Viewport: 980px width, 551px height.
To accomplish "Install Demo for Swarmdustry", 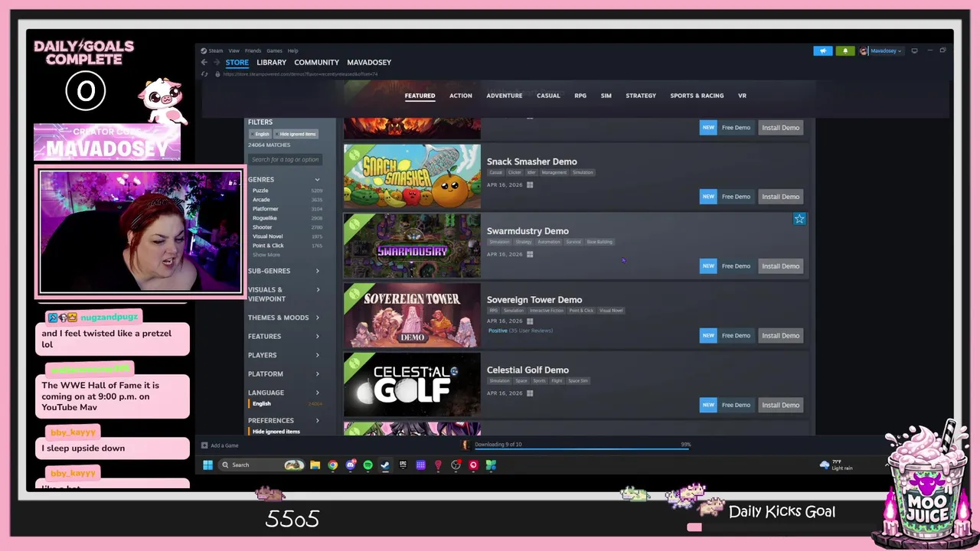I will [780, 266].
